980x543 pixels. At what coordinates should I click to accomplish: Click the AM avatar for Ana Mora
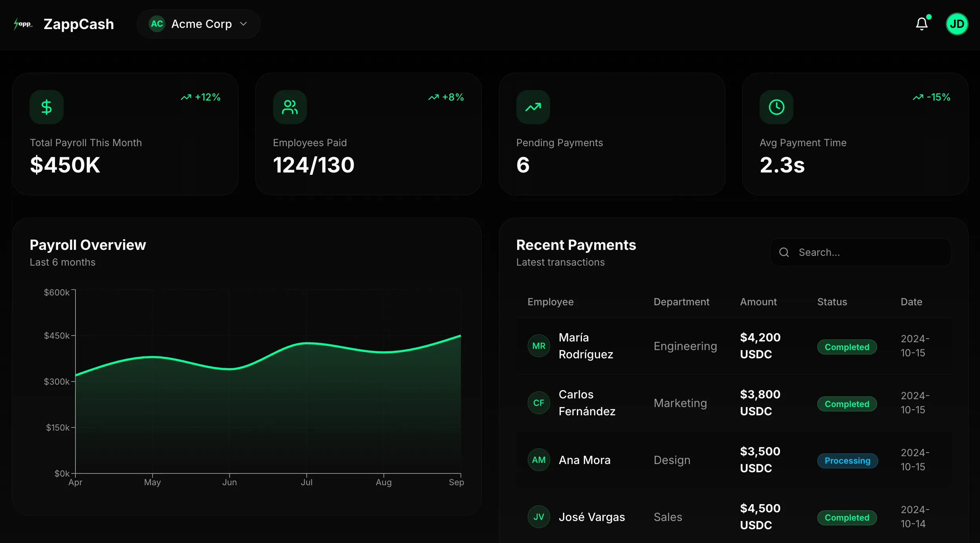[x=538, y=460]
